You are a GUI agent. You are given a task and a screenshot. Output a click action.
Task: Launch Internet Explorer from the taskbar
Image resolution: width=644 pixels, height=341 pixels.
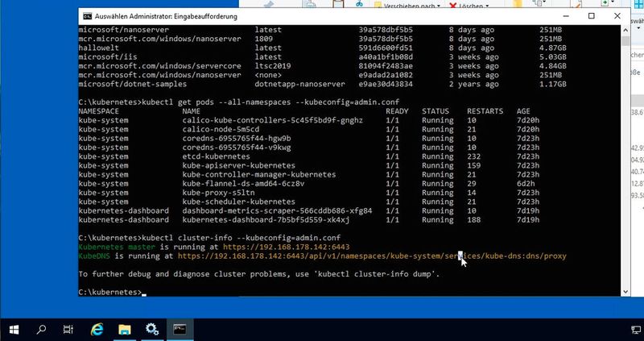[x=97, y=330]
